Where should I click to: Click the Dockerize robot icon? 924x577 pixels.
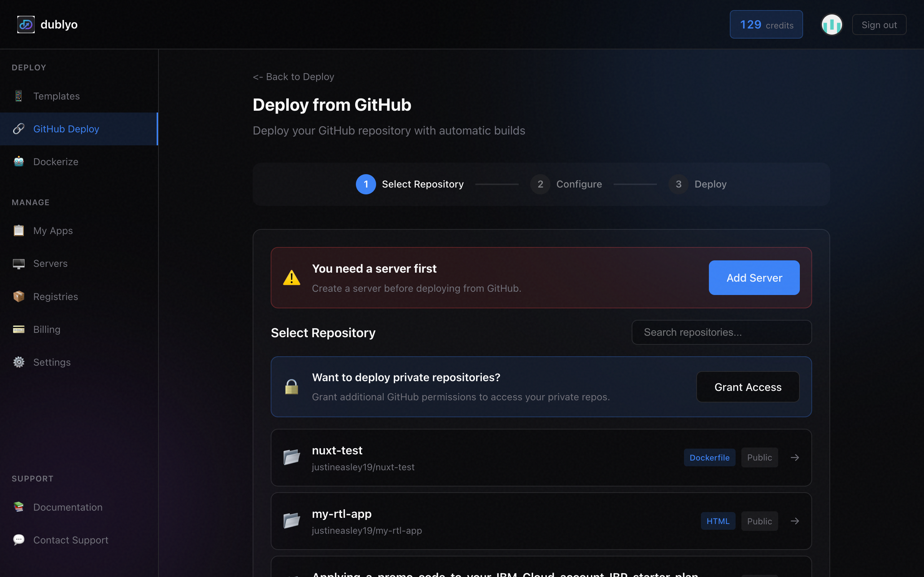coord(18,162)
